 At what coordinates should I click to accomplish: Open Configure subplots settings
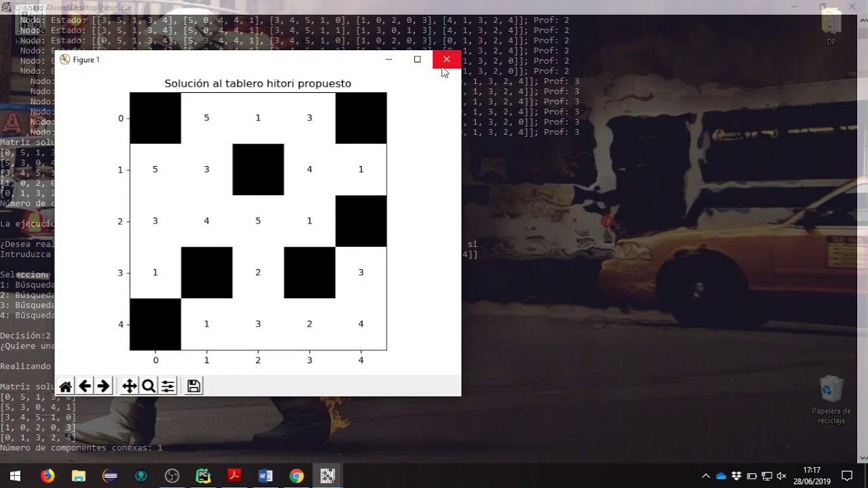(x=167, y=386)
